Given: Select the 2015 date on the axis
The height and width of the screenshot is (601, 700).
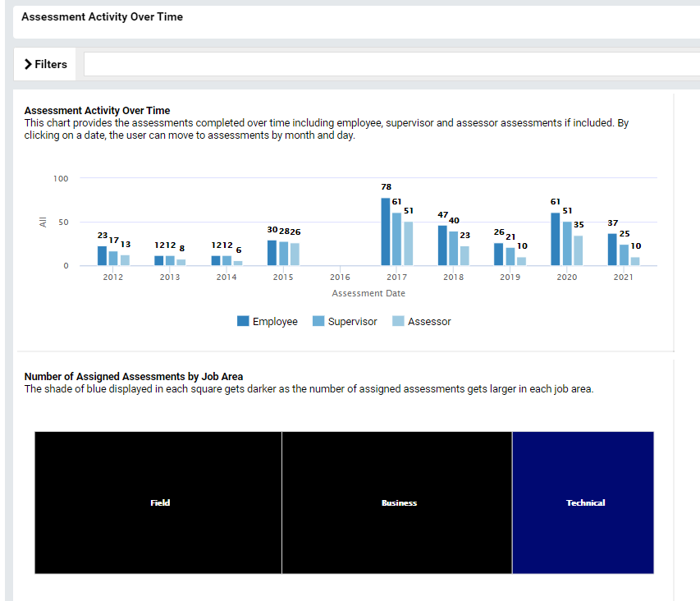Looking at the screenshot, I should 283,278.
